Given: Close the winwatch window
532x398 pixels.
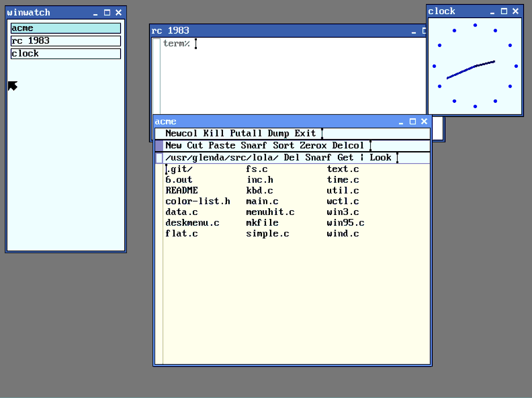Looking at the screenshot, I should tap(118, 13).
